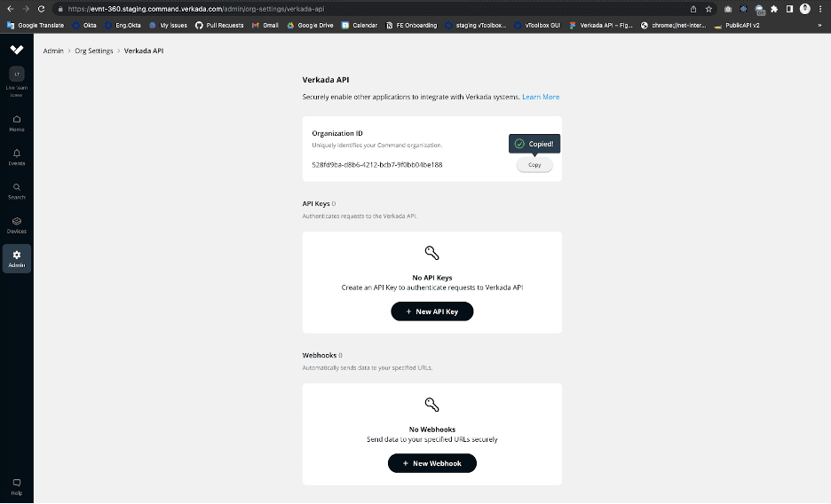Click New API Key button
The height and width of the screenshot is (504, 831).
tap(432, 311)
